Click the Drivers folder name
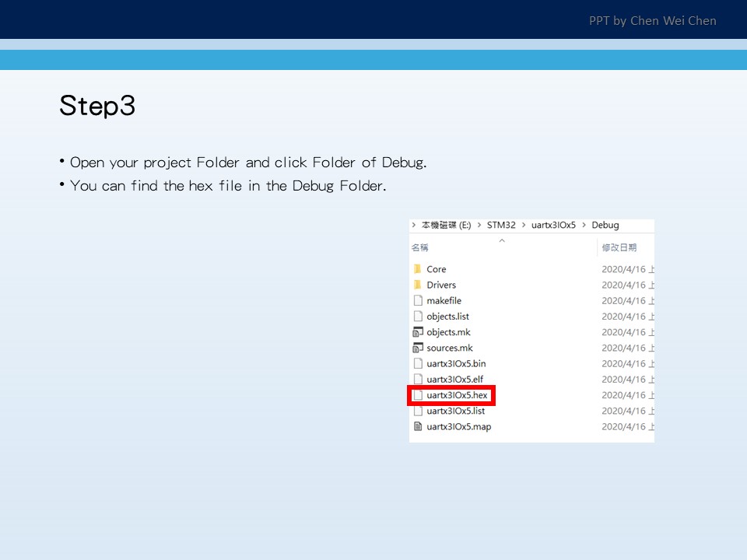 [441, 285]
